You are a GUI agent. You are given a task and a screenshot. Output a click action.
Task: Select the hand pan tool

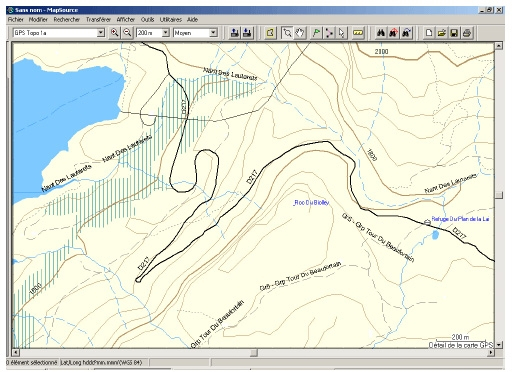tap(300, 33)
